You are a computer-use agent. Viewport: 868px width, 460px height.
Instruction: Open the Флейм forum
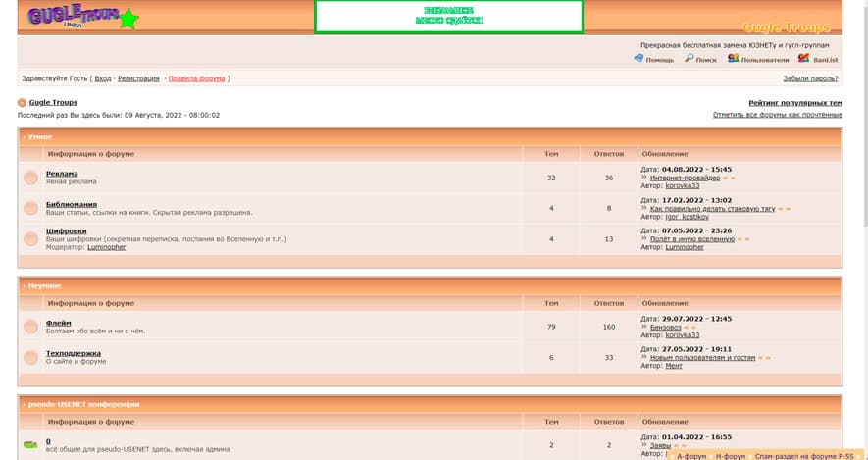point(59,323)
